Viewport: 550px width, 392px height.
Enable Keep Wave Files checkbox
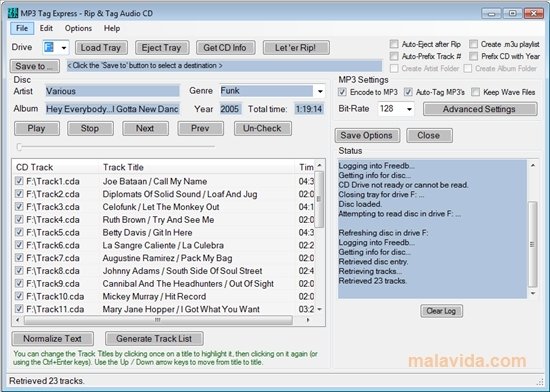tap(475, 92)
